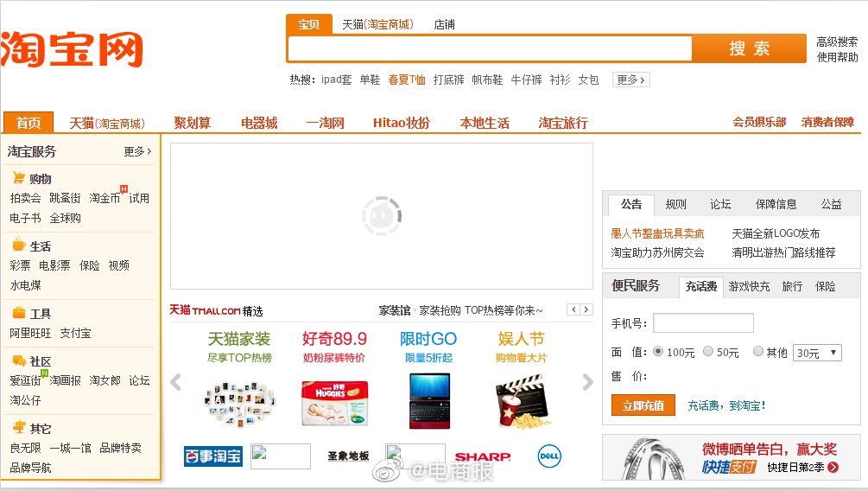Click the carousel right arrow beside 娱人节
The width and height of the screenshot is (868, 491).
[588, 382]
